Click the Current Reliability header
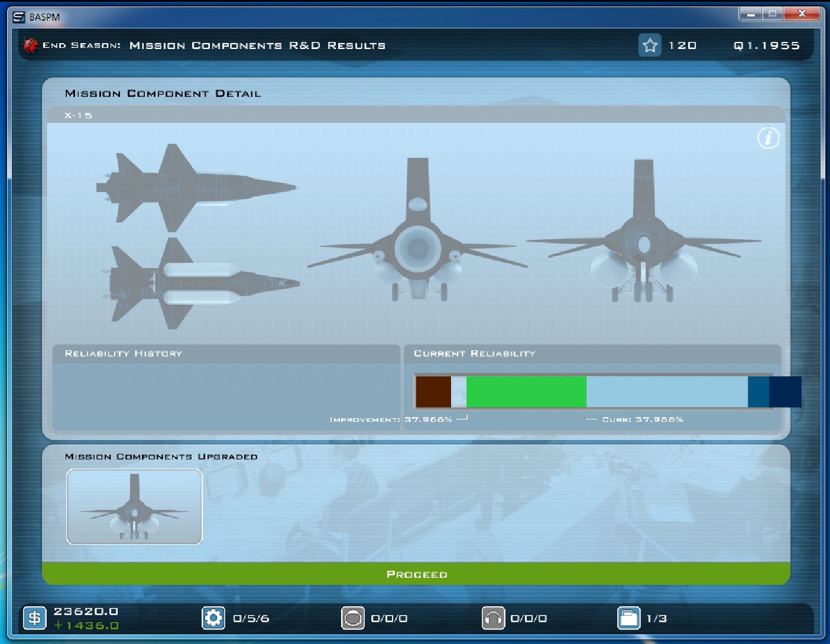830x644 pixels. [x=475, y=353]
